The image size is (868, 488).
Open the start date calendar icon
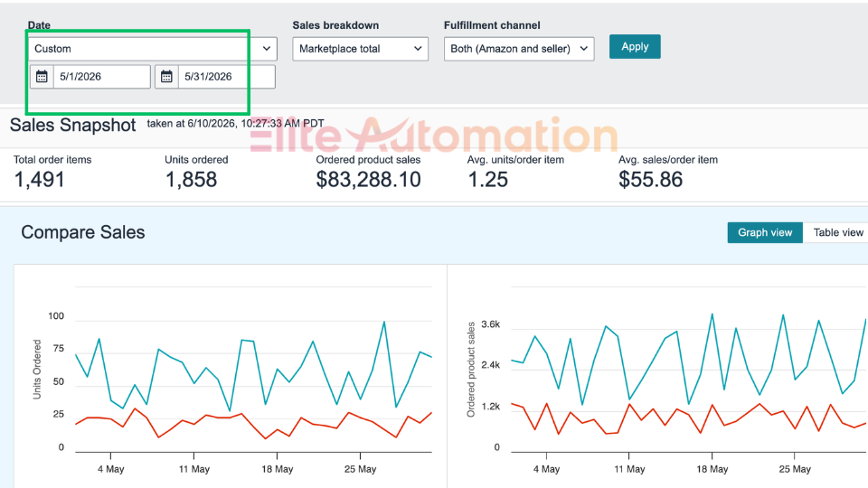(42, 77)
